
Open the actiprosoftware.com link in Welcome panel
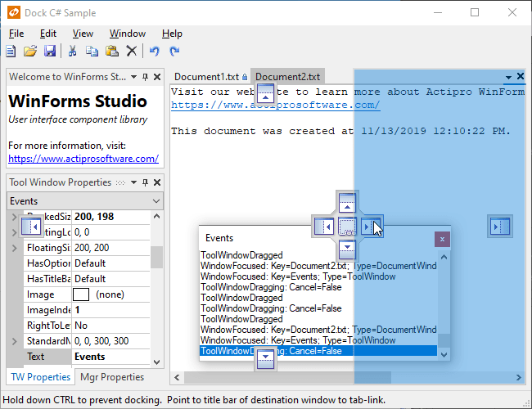coord(83,159)
